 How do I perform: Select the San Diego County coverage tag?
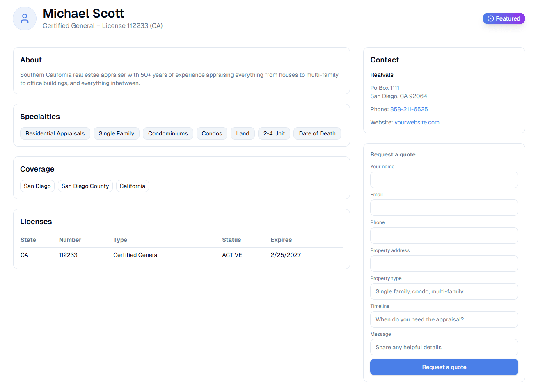tap(85, 186)
